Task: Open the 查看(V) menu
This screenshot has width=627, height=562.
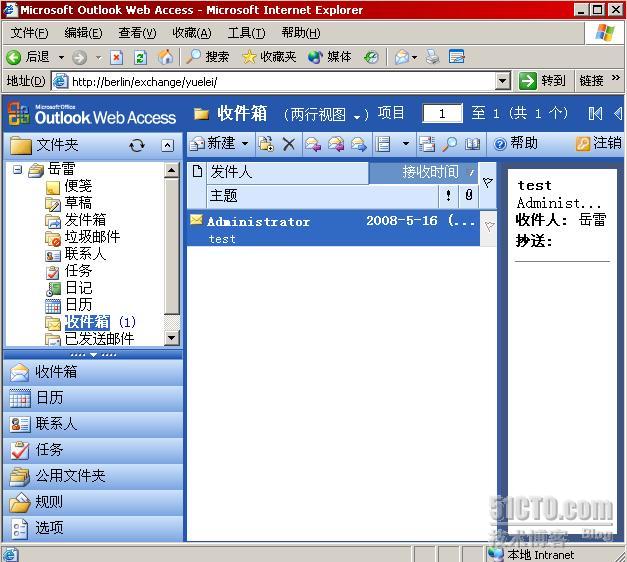Action: pos(138,33)
